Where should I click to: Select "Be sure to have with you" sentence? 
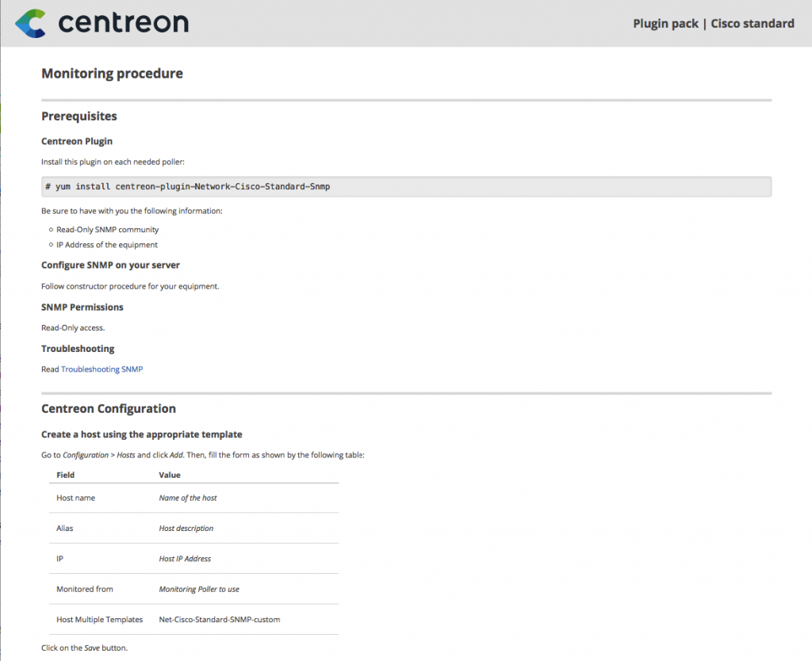(x=132, y=211)
